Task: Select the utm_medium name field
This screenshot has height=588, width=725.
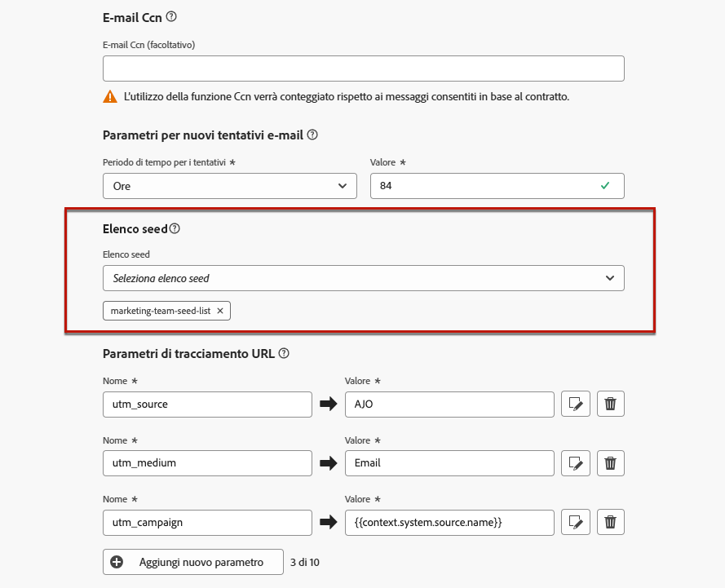Action: pyautogui.click(x=207, y=463)
